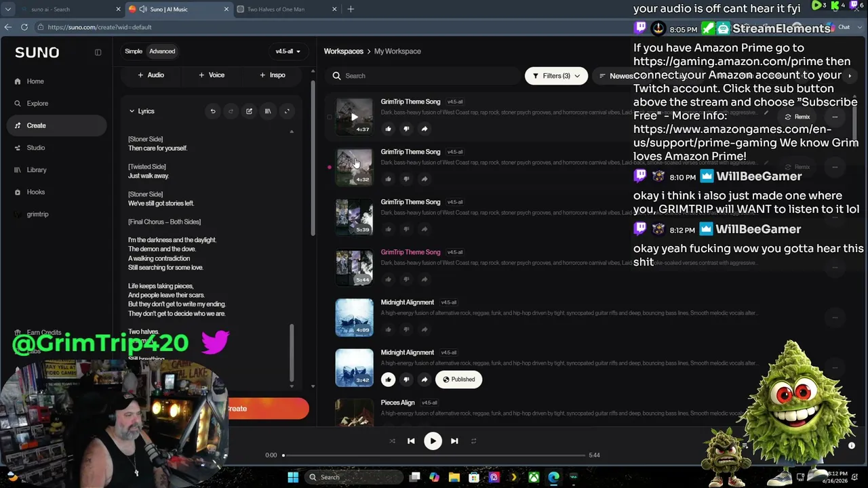Toggle shuffle in the player bar
The image size is (868, 488).
(x=392, y=441)
